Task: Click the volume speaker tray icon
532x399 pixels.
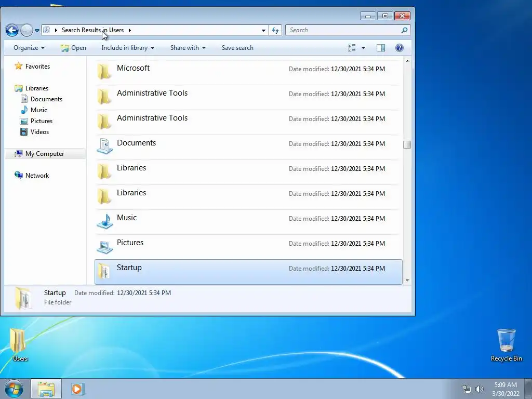Action: [x=480, y=389]
